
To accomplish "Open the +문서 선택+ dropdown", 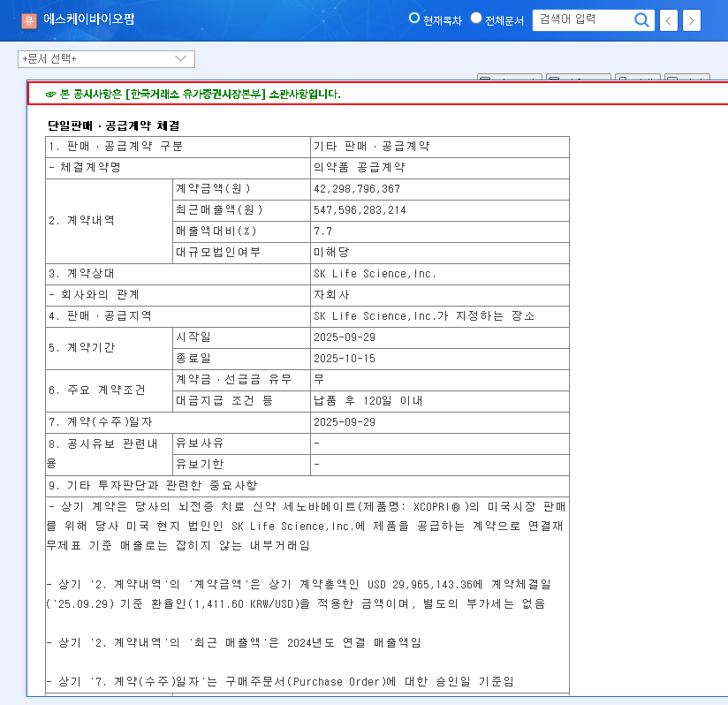I will coord(106,59).
